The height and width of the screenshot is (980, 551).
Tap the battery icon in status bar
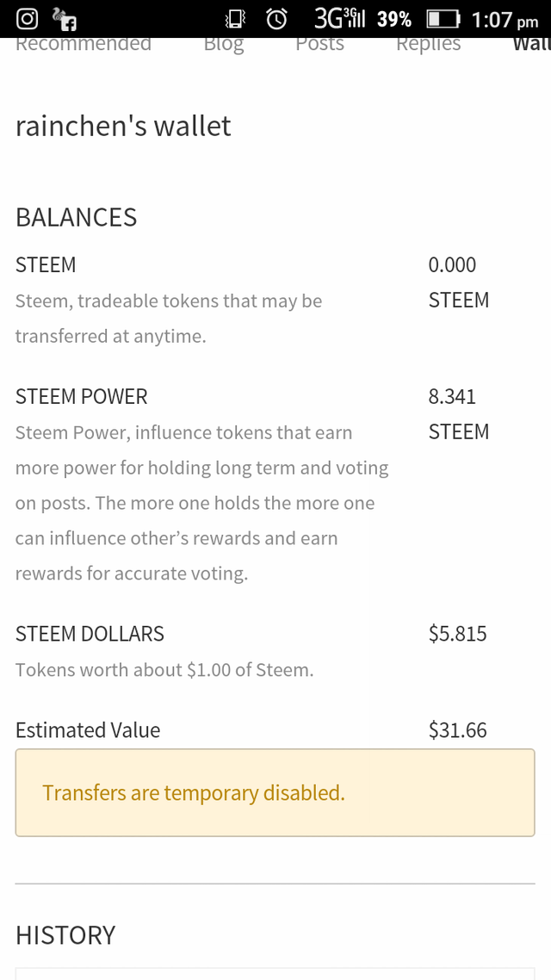[443, 19]
